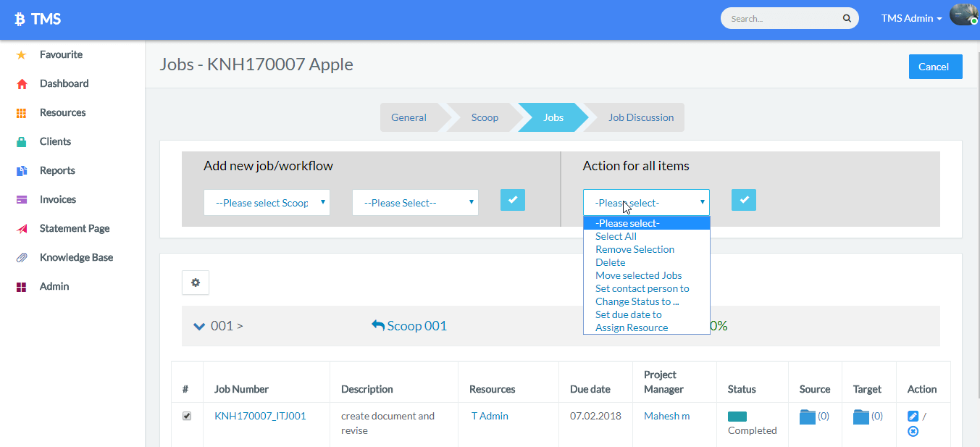Switch to Job Discussion tab
Image resolution: width=980 pixels, height=447 pixels.
[x=641, y=117]
